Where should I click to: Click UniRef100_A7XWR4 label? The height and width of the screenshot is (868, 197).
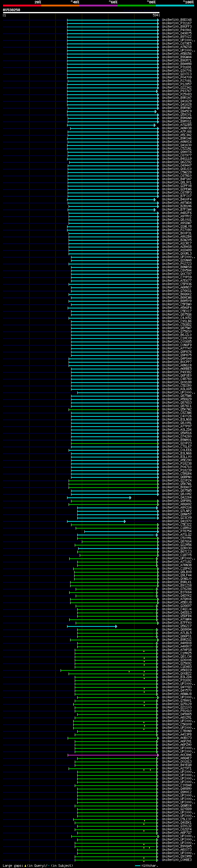(x=176, y=619)
